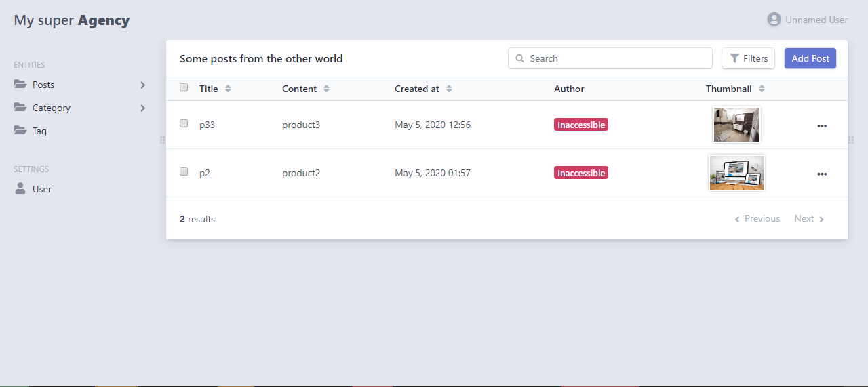Open the Filters button
Image resolution: width=868 pixels, height=387 pixels.
[x=748, y=58]
